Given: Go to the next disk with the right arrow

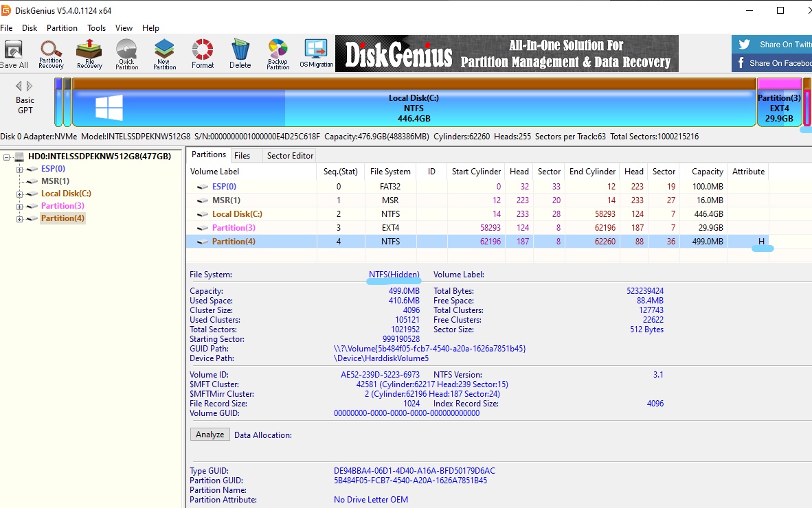Looking at the screenshot, I should (x=30, y=86).
